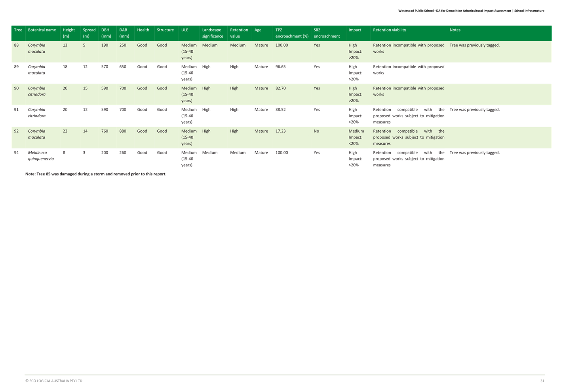Image resolution: width=563 pixels, height=392 pixels.
Task: Select the TPZ encroachment (%) header
Action: (292, 33)
